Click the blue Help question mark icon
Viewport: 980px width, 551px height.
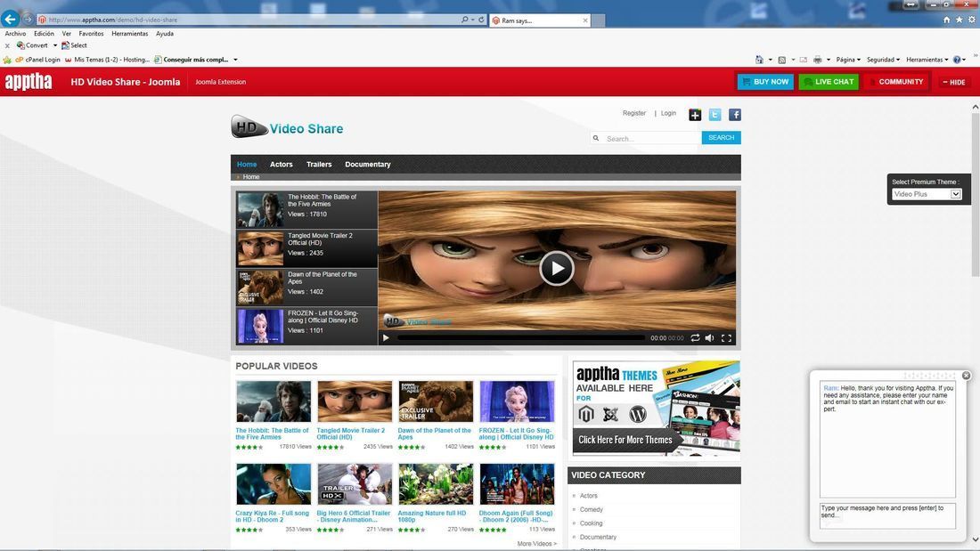click(957, 60)
